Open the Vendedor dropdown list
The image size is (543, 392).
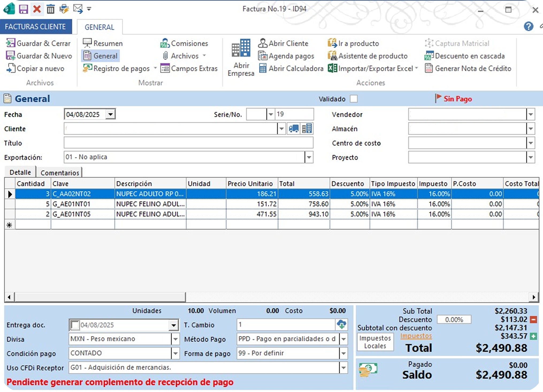pyautogui.click(x=530, y=115)
